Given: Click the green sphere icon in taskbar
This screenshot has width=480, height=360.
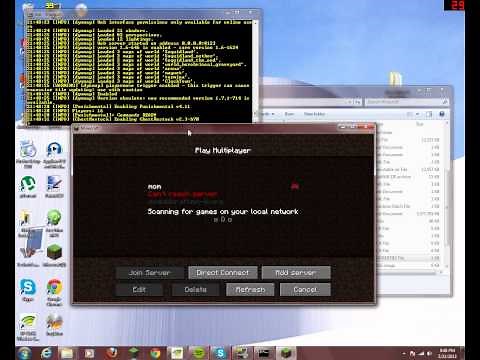Looking at the screenshot, I should pos(199,353).
